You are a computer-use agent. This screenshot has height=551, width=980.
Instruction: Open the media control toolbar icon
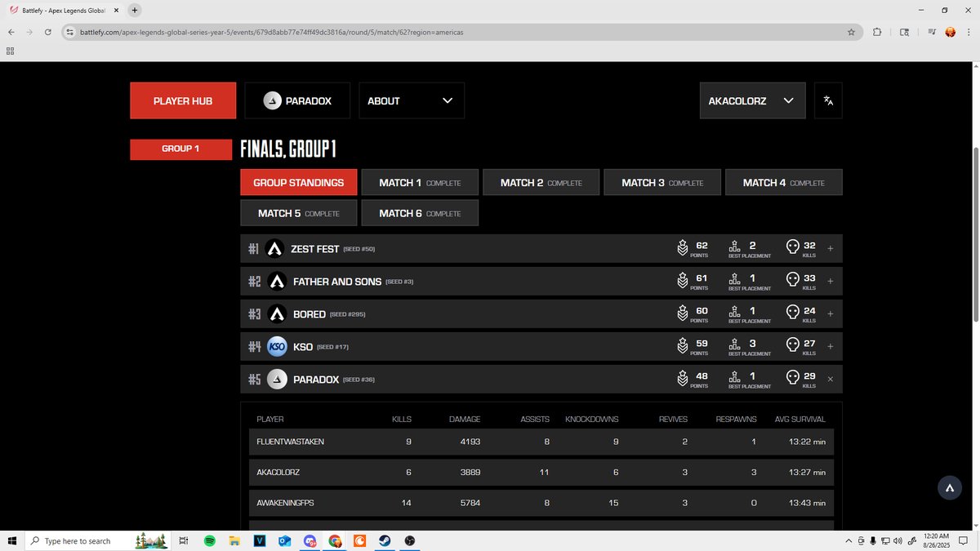[932, 32]
